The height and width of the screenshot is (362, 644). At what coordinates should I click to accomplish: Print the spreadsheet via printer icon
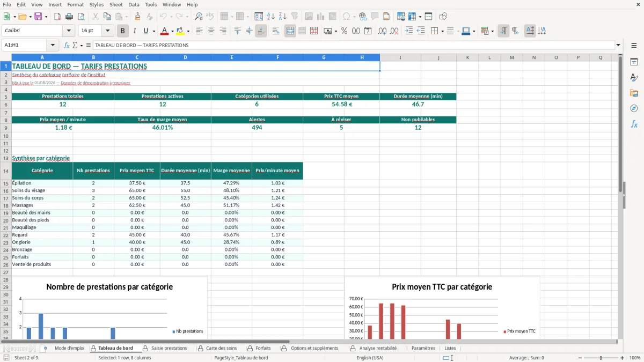(x=69, y=17)
